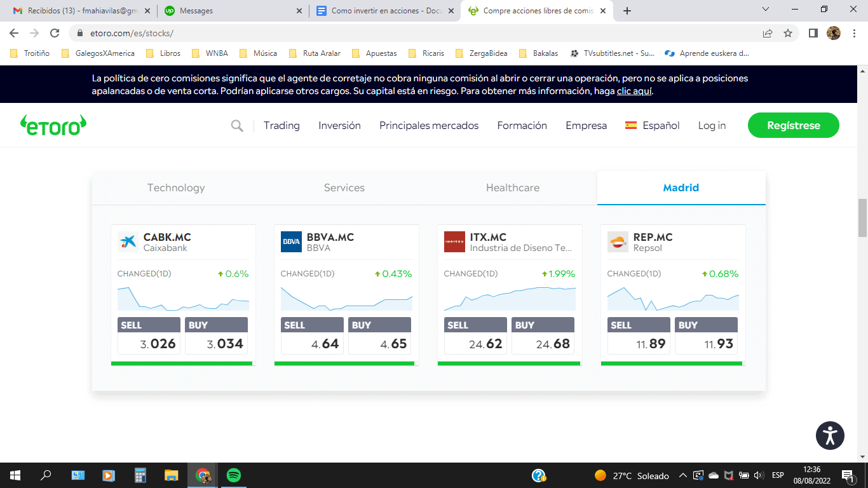Reload the page with refresh icon

(55, 33)
